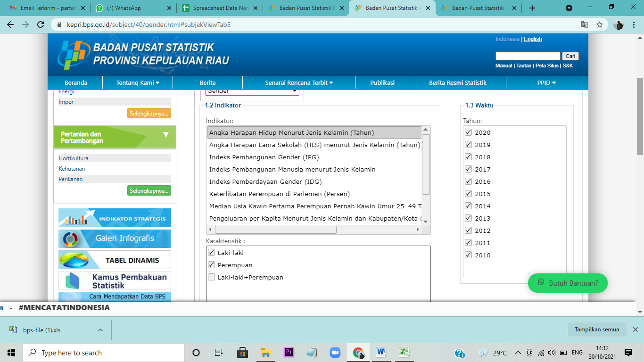Click the Butuh Bantuan help button
Image resolution: width=644 pixels, height=362 pixels.
(x=568, y=283)
